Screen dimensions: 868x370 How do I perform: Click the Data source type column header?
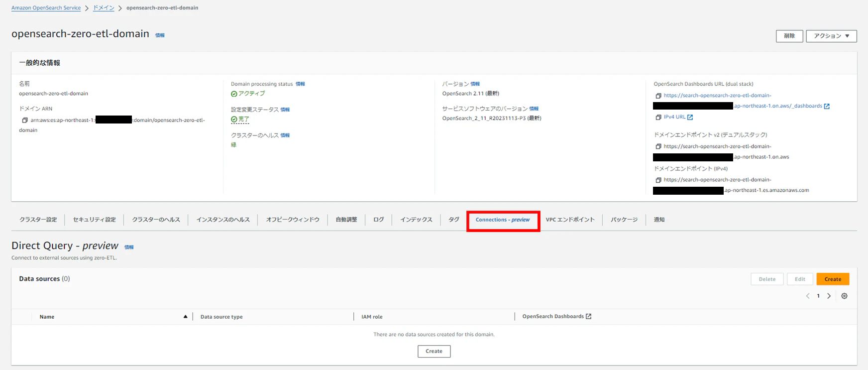point(221,317)
